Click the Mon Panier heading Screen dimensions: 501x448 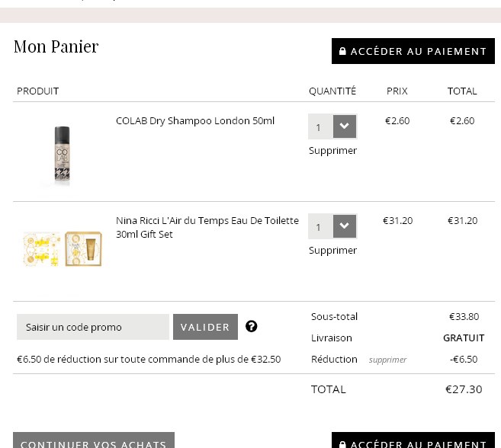click(56, 46)
